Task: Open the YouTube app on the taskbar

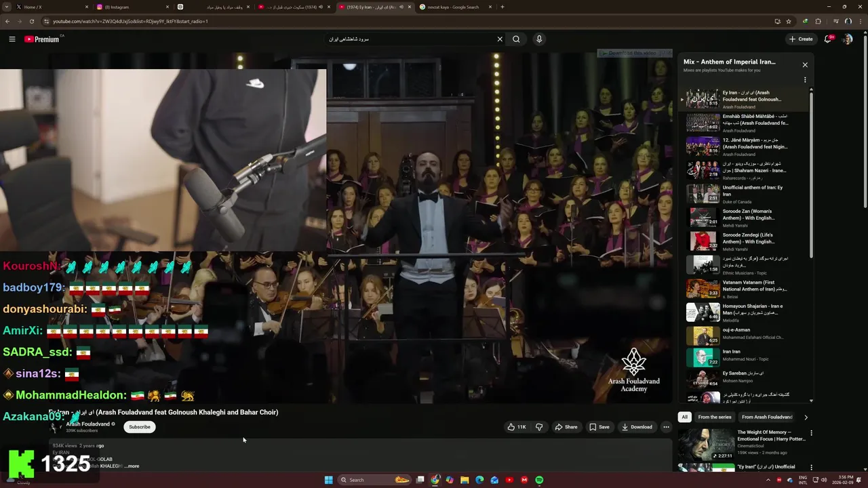Action: pos(509,480)
